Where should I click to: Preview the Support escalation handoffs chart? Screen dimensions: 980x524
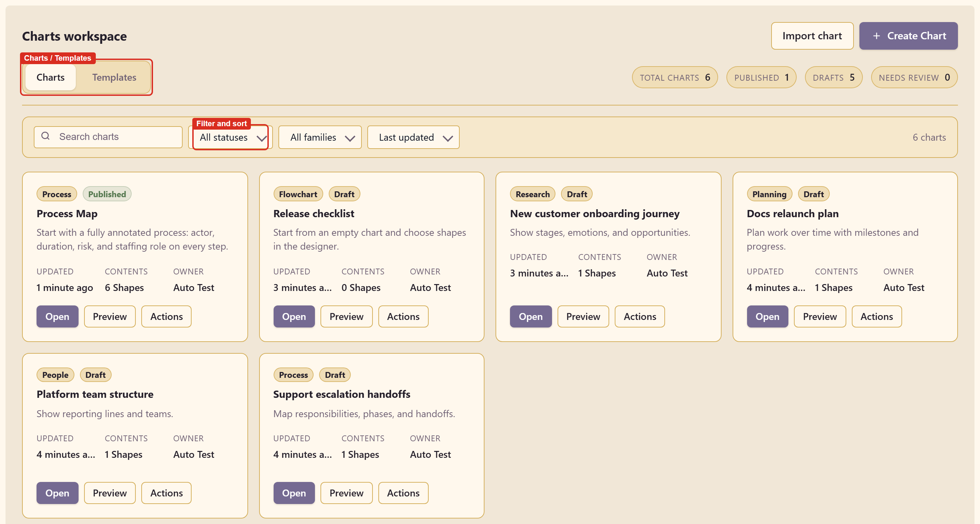coord(346,493)
